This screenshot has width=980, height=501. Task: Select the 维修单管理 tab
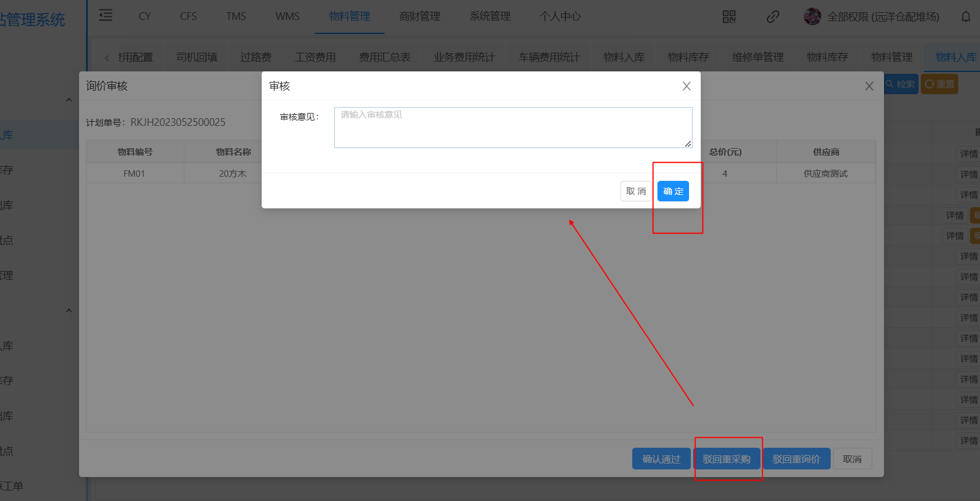pyautogui.click(x=758, y=57)
